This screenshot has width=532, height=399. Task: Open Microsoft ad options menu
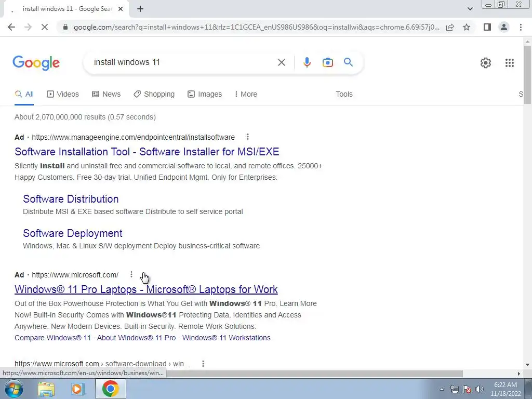click(x=131, y=274)
